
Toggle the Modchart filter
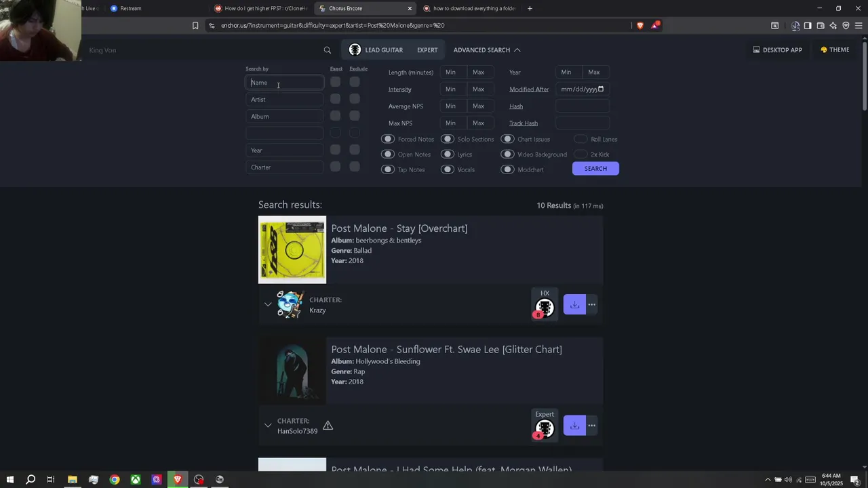[x=508, y=169]
